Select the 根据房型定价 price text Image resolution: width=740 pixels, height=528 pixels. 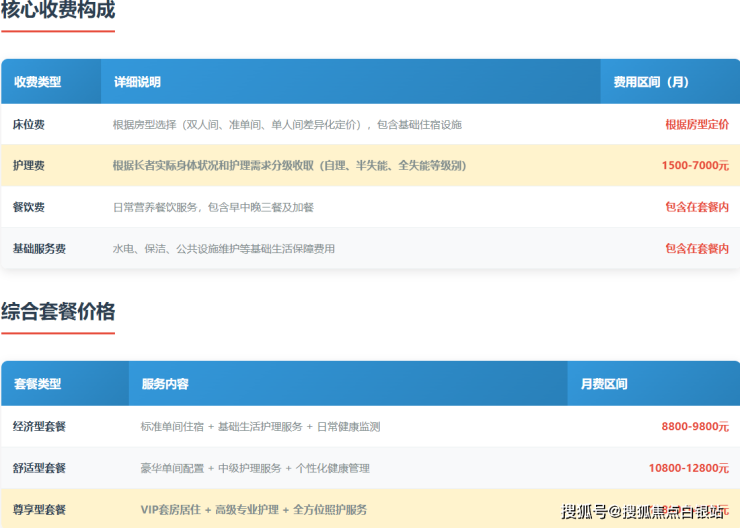click(x=696, y=125)
